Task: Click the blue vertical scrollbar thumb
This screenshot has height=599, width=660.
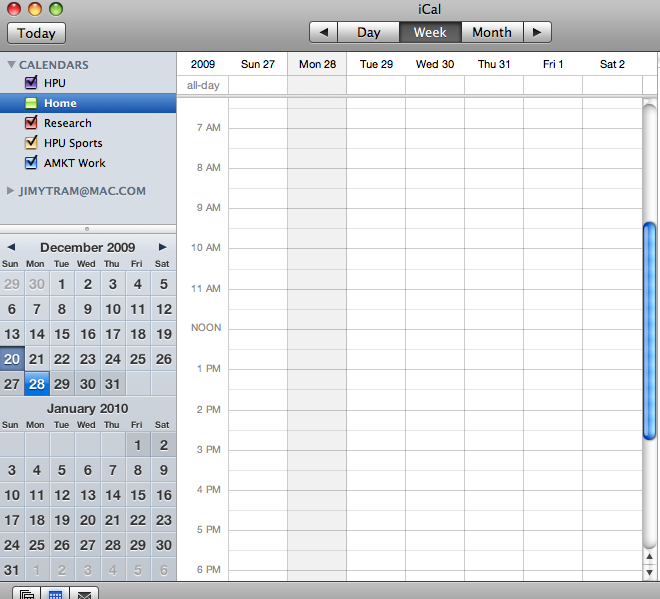Action: pos(649,330)
